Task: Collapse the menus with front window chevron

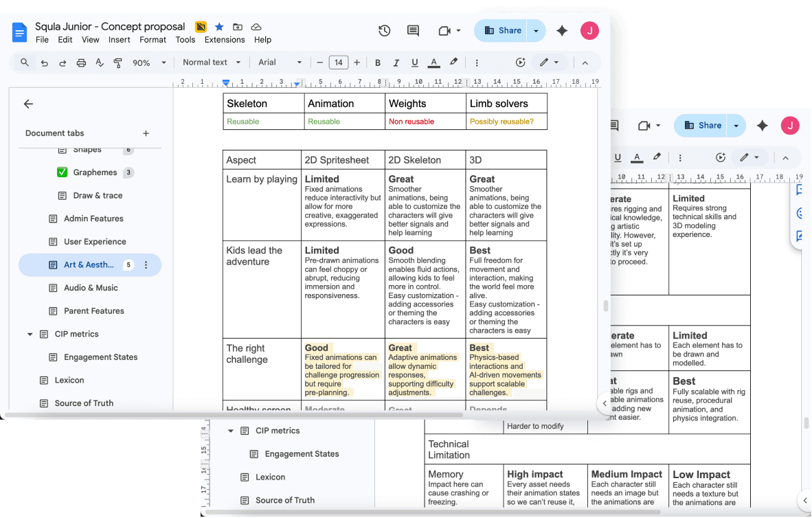Action: pyautogui.click(x=585, y=63)
